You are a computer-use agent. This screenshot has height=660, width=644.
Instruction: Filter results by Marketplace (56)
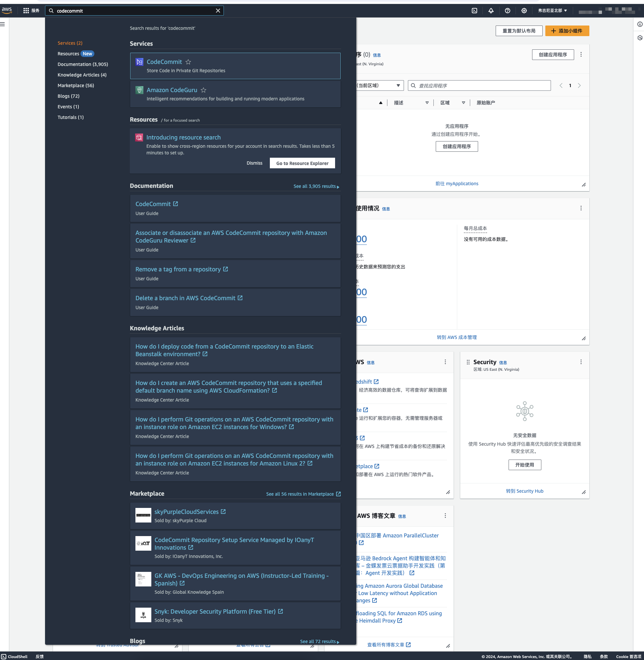[76, 85]
